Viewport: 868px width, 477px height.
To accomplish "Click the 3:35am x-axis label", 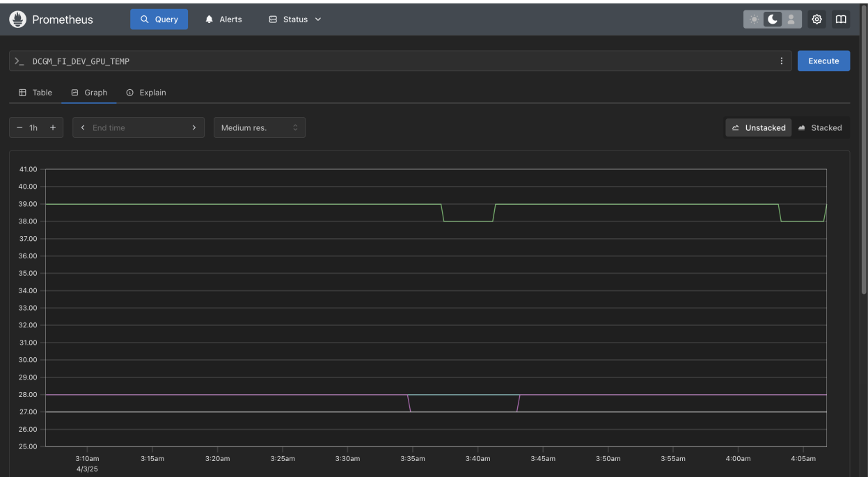I will (x=413, y=458).
